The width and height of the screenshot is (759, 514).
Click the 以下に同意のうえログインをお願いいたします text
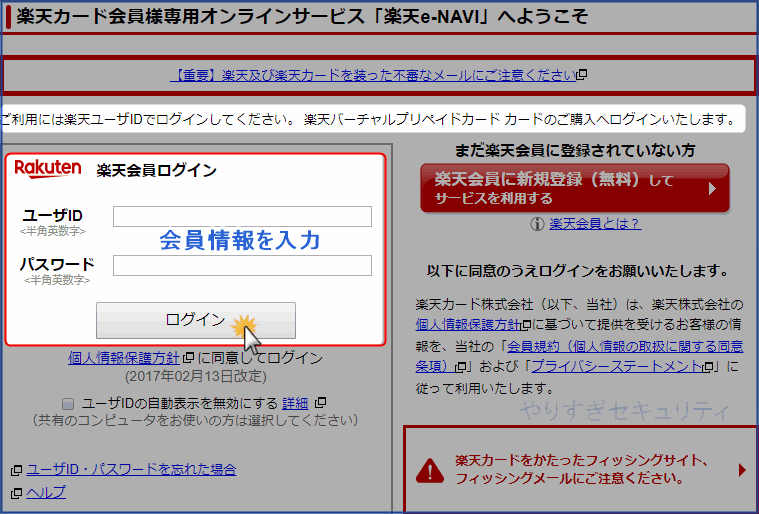pos(577,271)
